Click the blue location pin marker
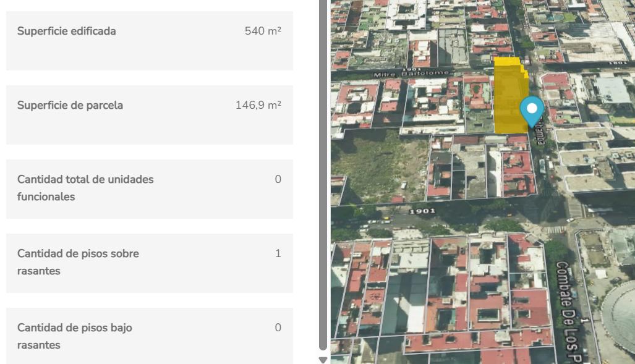This screenshot has width=635, height=364. [x=532, y=111]
